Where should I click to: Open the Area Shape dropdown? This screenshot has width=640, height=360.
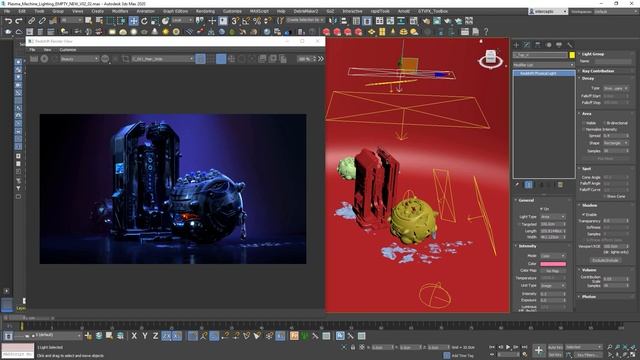(616, 143)
